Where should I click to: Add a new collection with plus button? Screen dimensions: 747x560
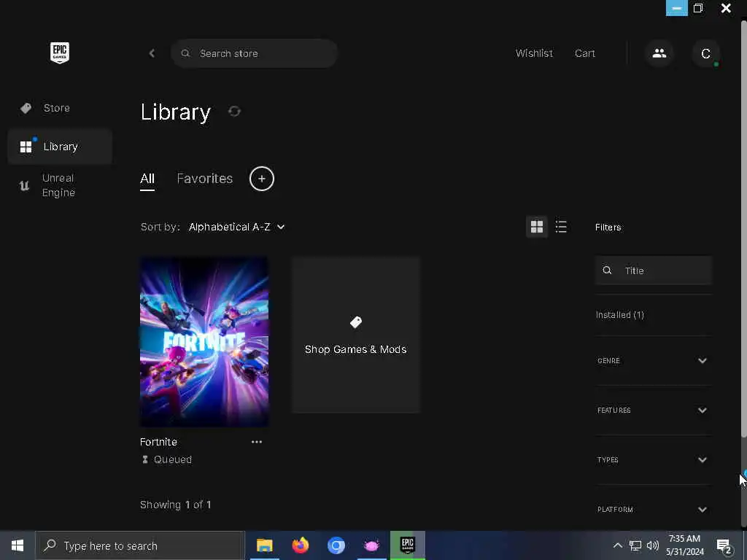tap(262, 179)
